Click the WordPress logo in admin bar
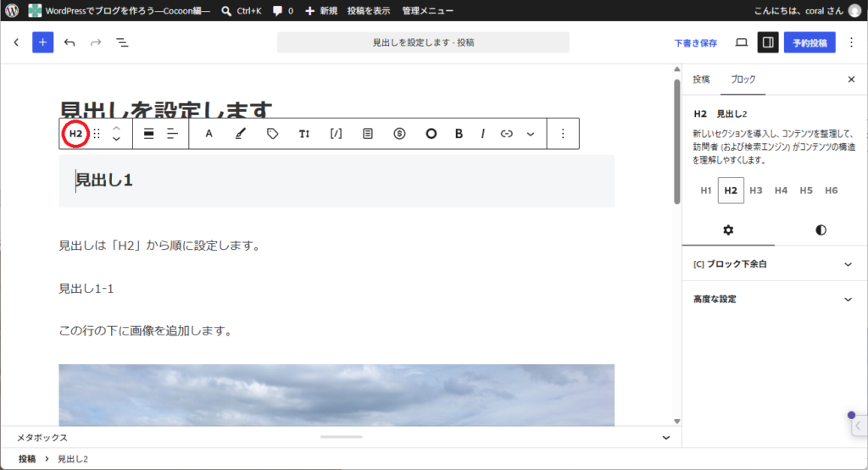Screen dimensions: 868x470 pyautogui.click(x=12, y=10)
